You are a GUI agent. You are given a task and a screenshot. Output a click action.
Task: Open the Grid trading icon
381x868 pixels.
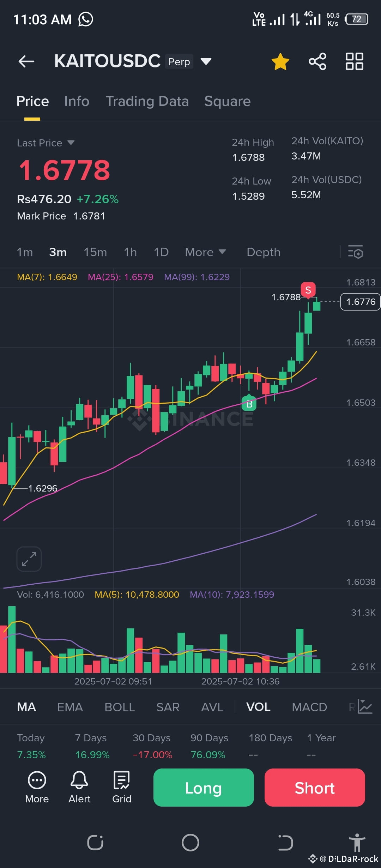point(122,780)
